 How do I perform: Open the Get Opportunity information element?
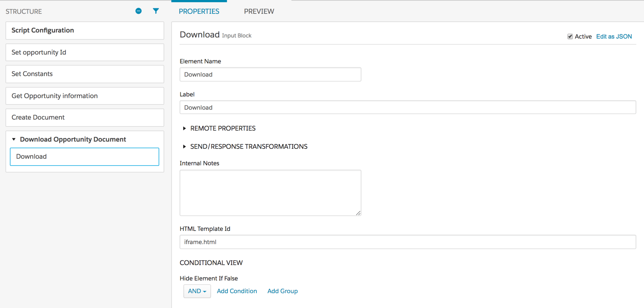84,96
